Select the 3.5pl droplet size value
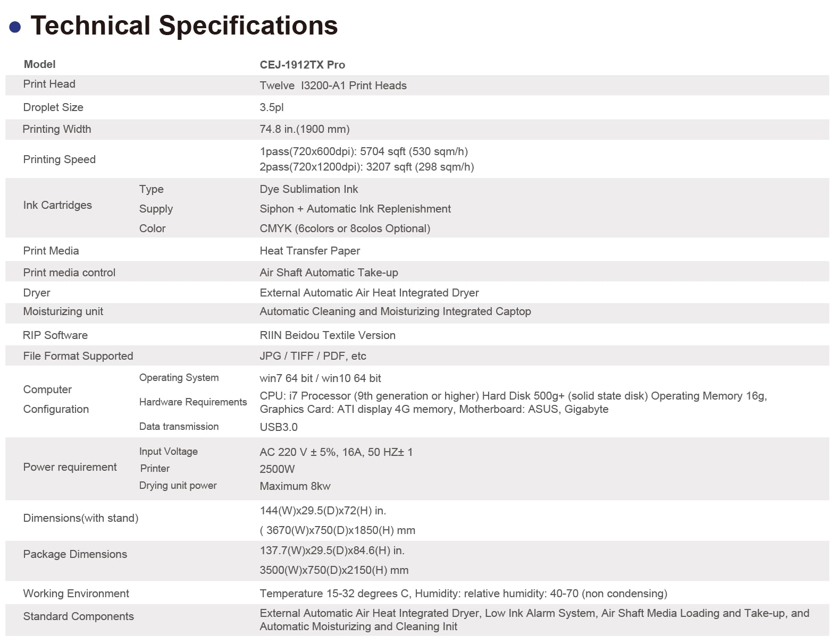Screen dimensions: 838x644 (x=271, y=107)
